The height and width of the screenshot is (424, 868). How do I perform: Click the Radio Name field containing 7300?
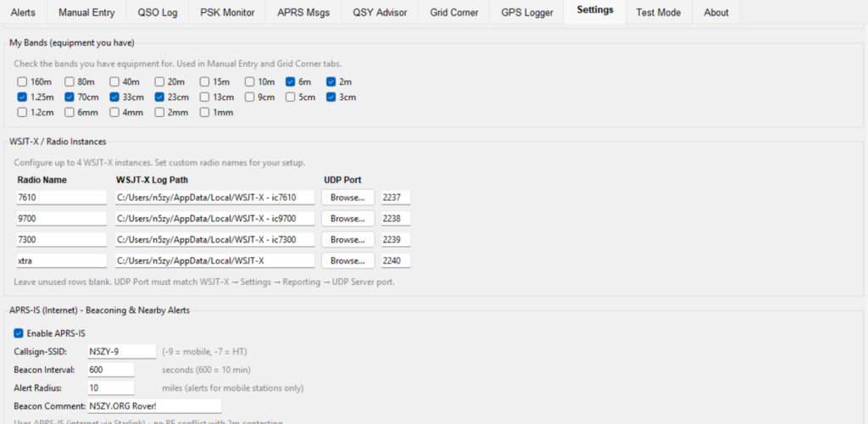point(61,240)
